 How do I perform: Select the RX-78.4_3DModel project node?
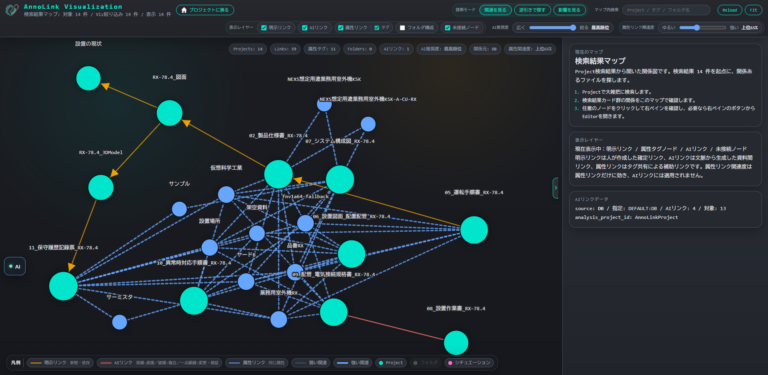click(x=101, y=188)
